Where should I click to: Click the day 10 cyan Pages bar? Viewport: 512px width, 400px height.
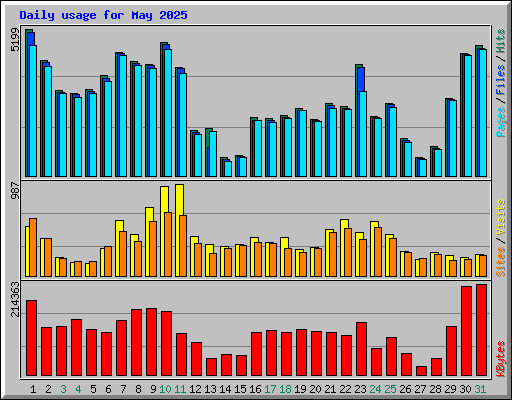point(168,113)
